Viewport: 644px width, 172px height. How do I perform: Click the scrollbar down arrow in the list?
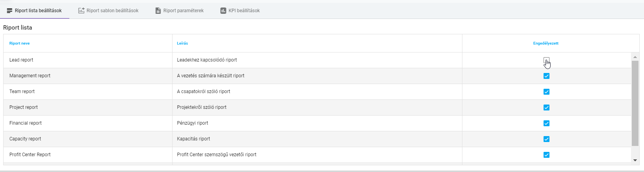pos(635,160)
